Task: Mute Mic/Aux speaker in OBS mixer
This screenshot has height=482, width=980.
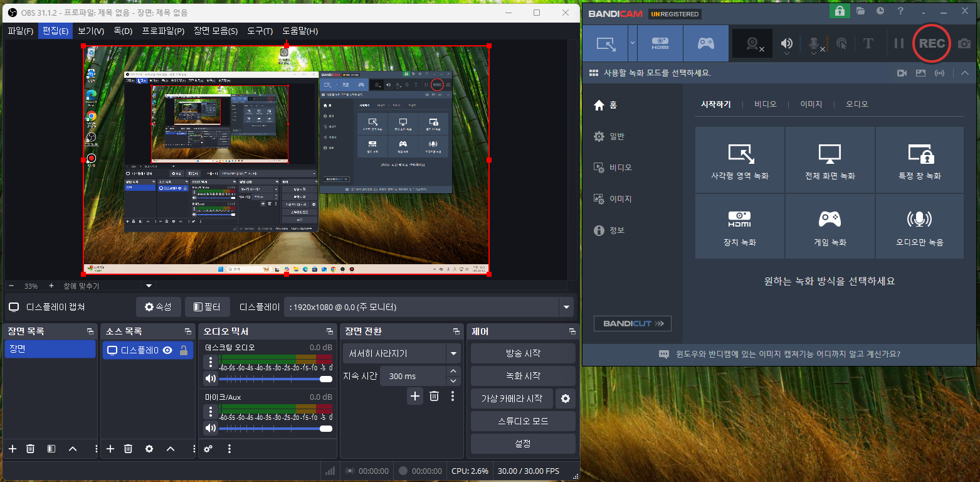Action: [211, 428]
